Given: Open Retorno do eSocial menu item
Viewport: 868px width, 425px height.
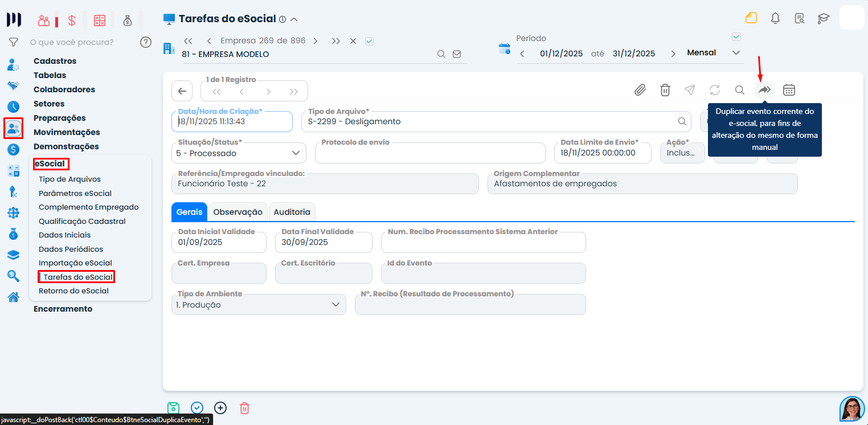Looking at the screenshot, I should (73, 291).
